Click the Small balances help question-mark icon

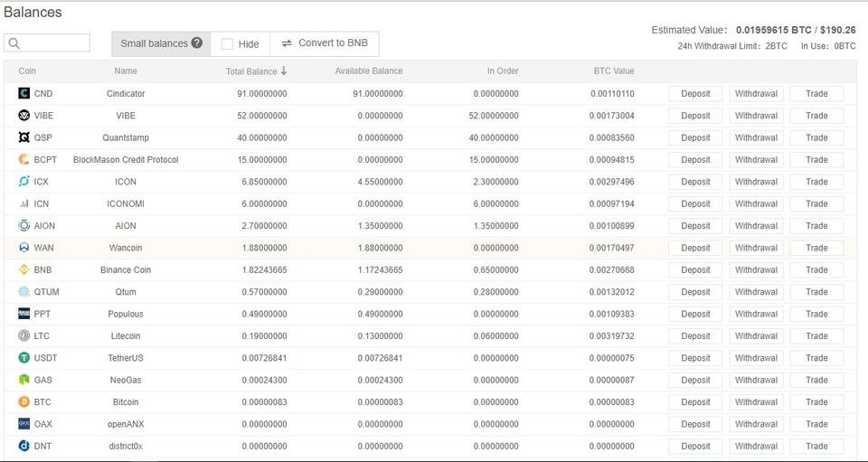[196, 43]
